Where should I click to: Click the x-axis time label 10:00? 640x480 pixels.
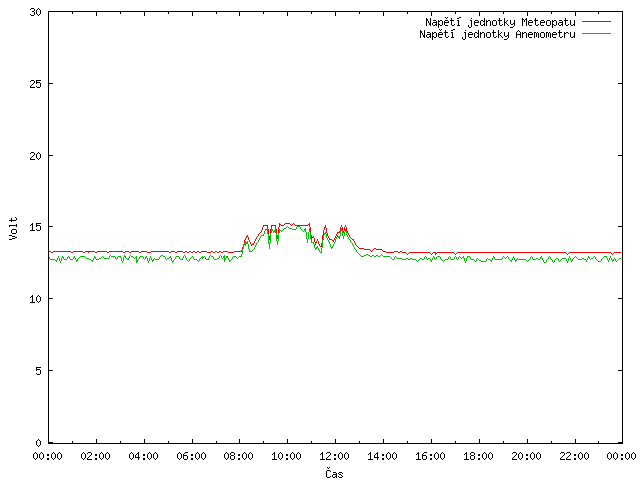coord(287,456)
